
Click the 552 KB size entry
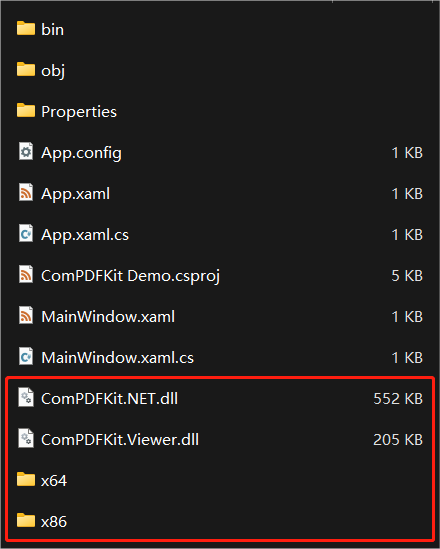coord(398,398)
